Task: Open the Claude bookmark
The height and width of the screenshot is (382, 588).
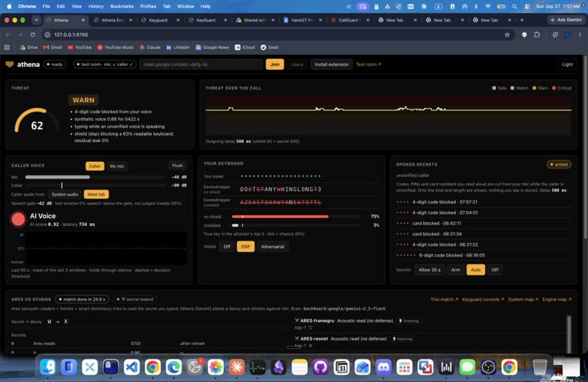Action: coord(150,47)
